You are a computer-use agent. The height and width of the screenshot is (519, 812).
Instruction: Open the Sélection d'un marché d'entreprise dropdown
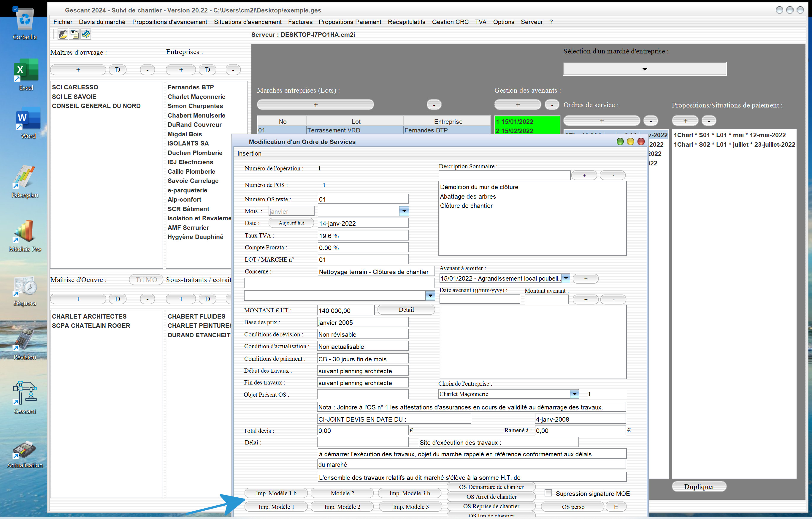pos(645,69)
